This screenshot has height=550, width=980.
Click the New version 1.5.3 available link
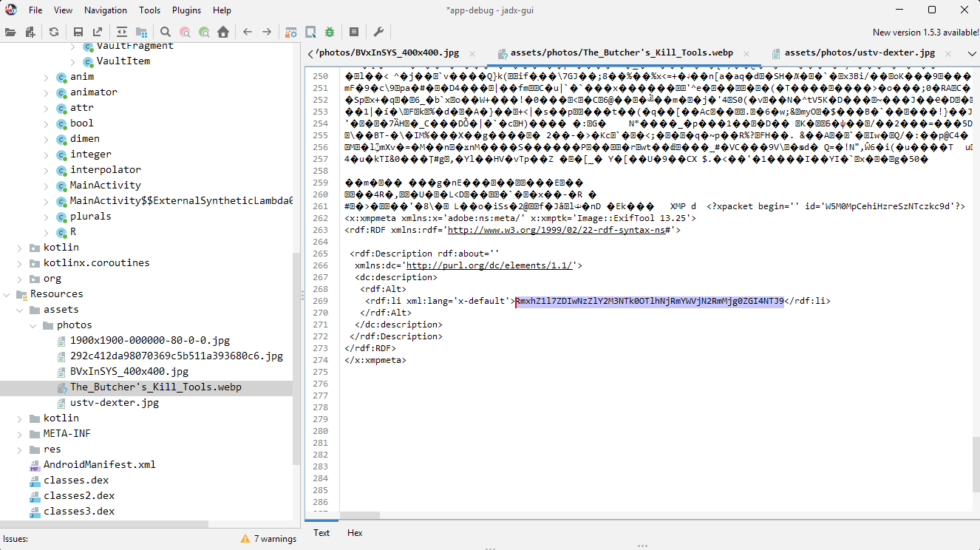[x=925, y=33]
